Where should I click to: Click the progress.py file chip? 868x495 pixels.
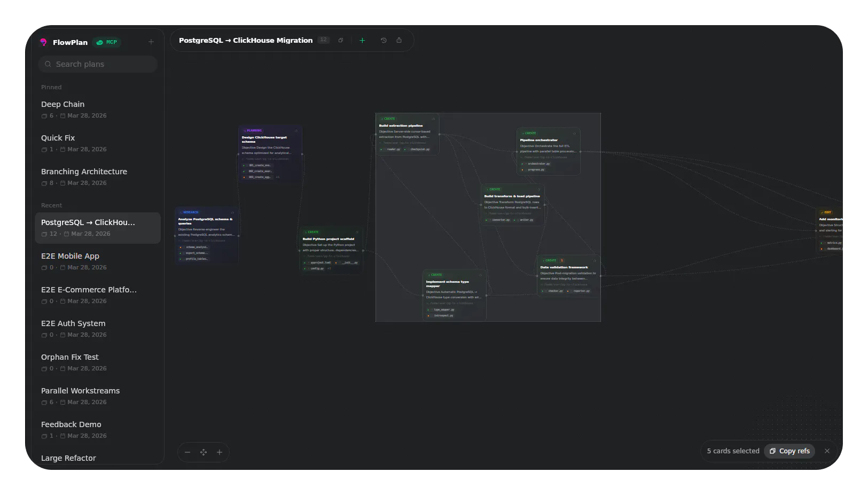[x=534, y=169]
